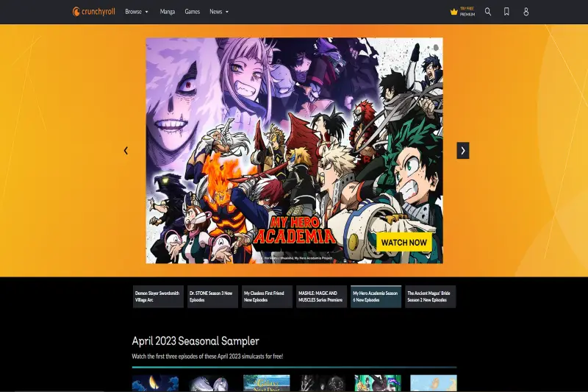
Task: Open the Manga menu item
Action: pos(168,12)
